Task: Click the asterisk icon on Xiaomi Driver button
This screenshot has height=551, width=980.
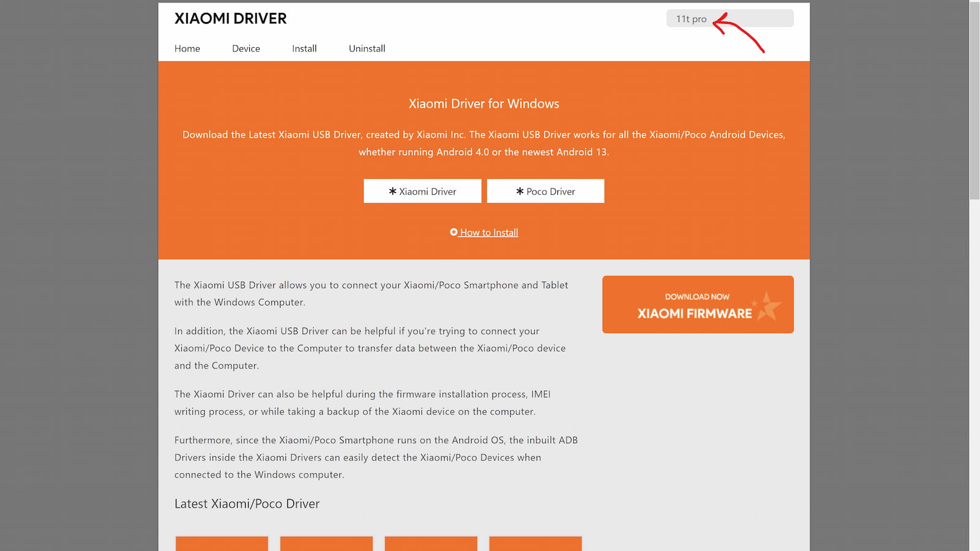Action: pos(393,191)
